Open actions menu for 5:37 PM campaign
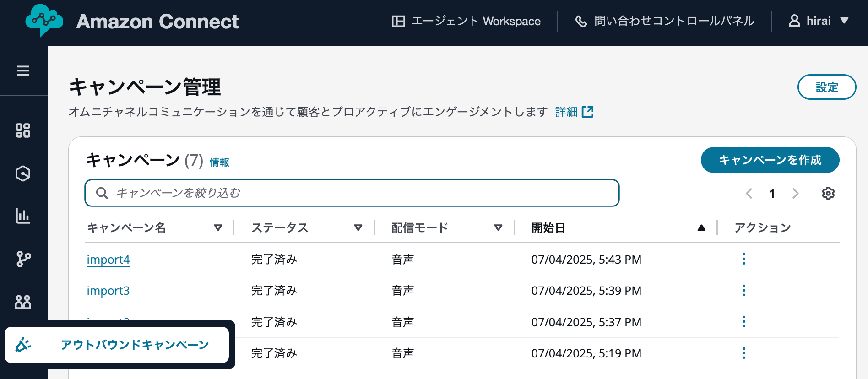The width and height of the screenshot is (868, 379). 744,322
